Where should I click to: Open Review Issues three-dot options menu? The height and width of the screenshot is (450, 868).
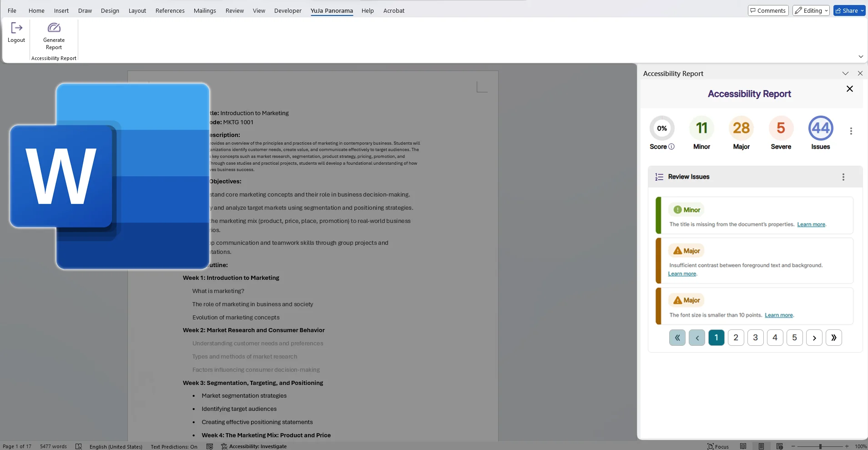(x=843, y=177)
